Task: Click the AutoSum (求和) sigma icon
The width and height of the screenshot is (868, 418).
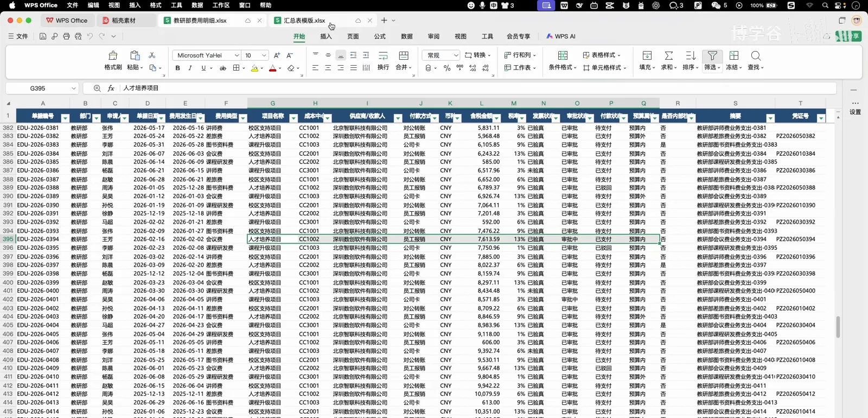Action: click(669, 56)
